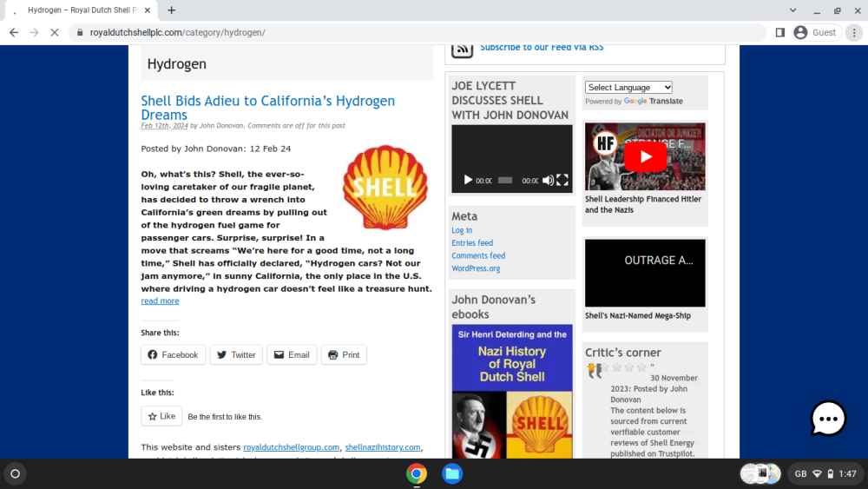868x489 pixels.
Task: Click the holding space tray thumbnails
Action: [x=760, y=474]
